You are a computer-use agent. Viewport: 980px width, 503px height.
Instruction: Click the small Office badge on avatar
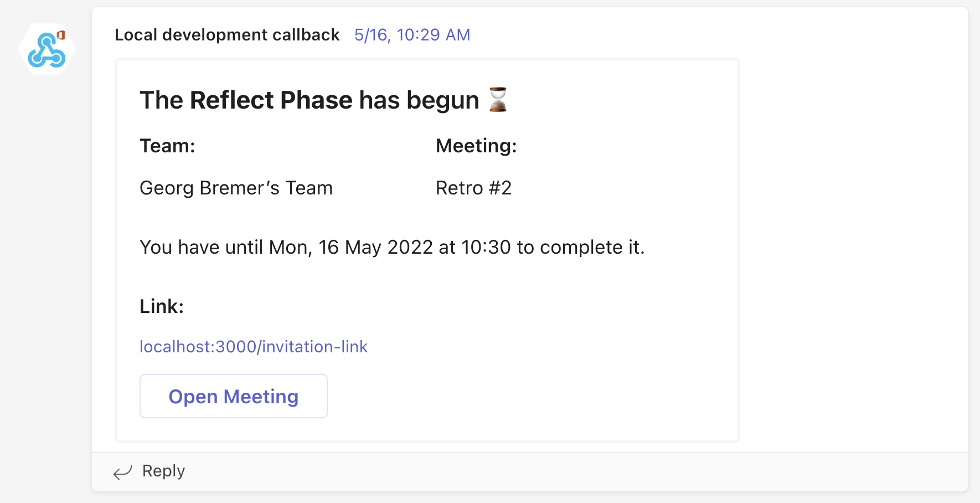click(61, 35)
